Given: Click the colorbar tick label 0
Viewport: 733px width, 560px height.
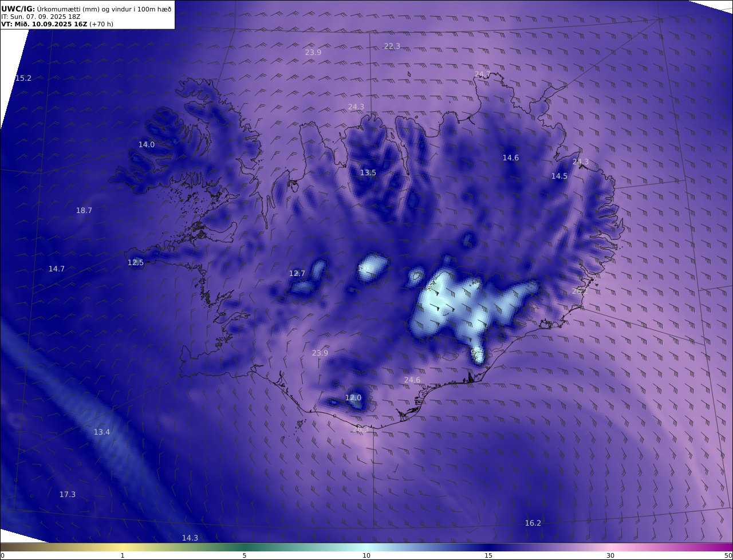Looking at the screenshot, I should tap(2, 555).
